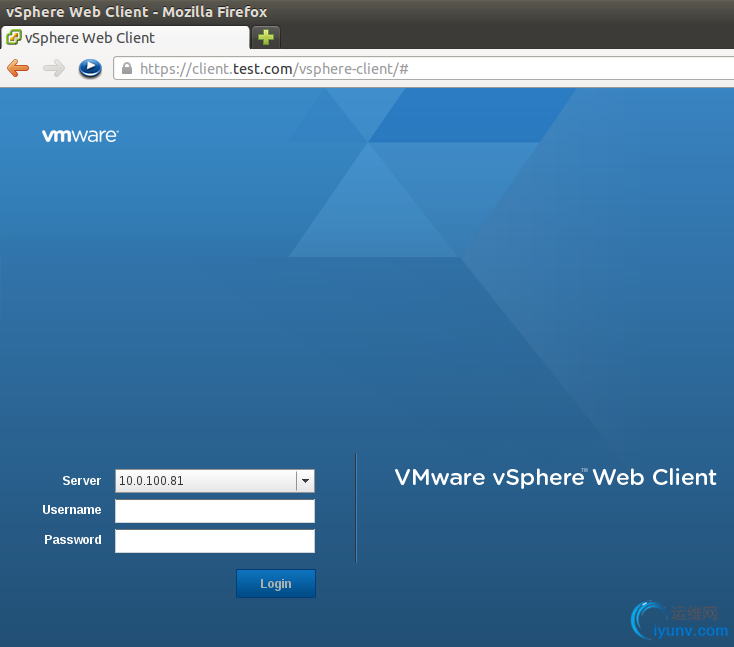Click the vmware logo

(80, 135)
